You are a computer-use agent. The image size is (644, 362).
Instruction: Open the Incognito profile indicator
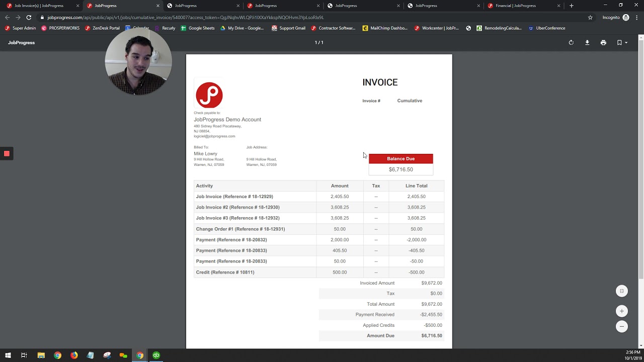click(x=616, y=17)
